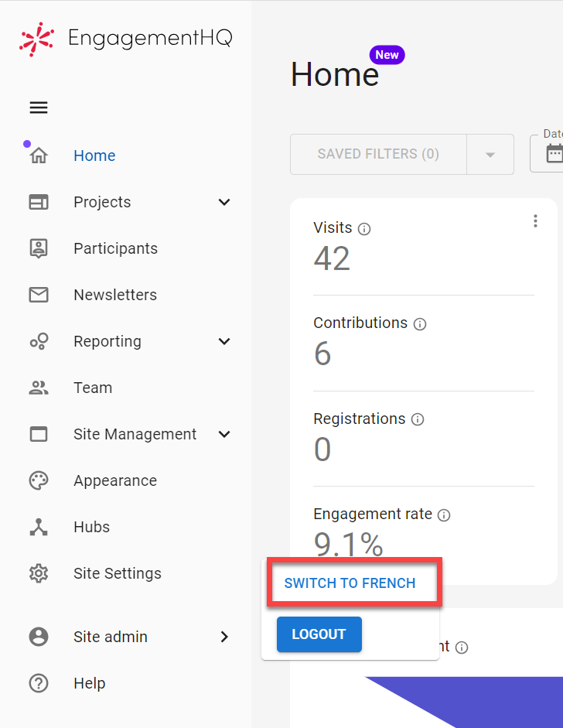Image resolution: width=563 pixels, height=728 pixels.
Task: Open Participants menu item
Action: (115, 248)
